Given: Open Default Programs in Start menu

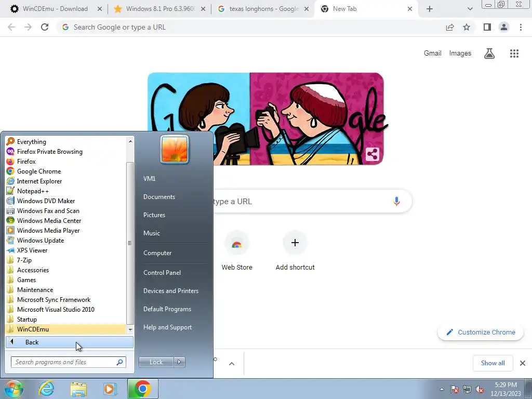Looking at the screenshot, I should coord(167,309).
